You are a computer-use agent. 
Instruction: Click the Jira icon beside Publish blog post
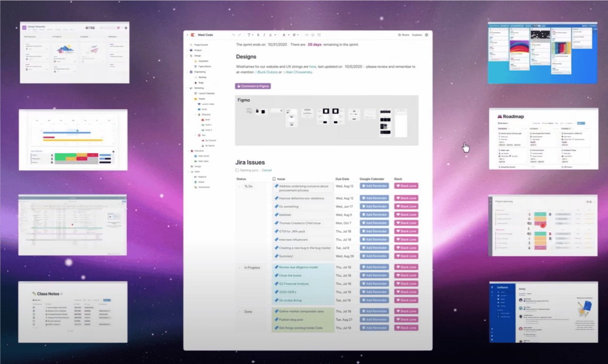[277, 320]
